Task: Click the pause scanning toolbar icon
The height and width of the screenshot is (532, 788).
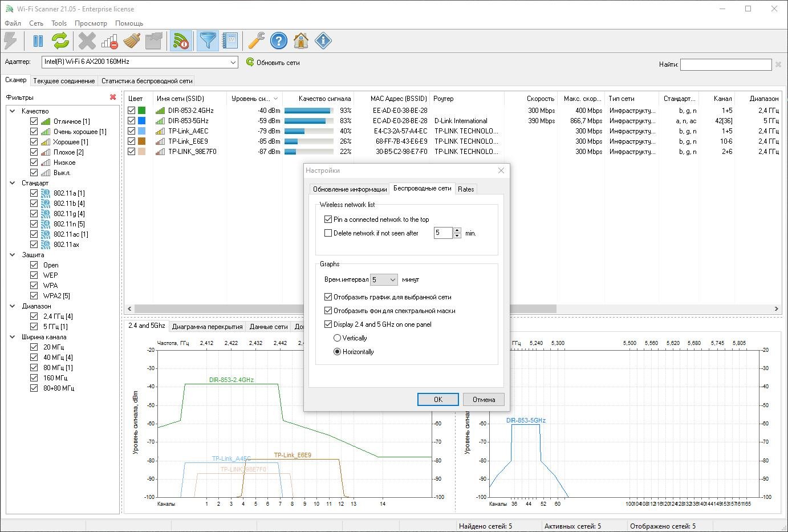Action: 38,41
